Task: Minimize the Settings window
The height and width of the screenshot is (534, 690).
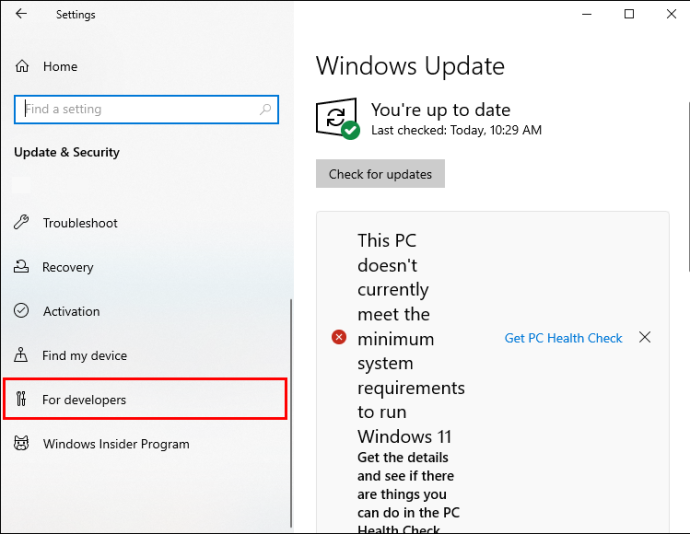Action: 587,14
